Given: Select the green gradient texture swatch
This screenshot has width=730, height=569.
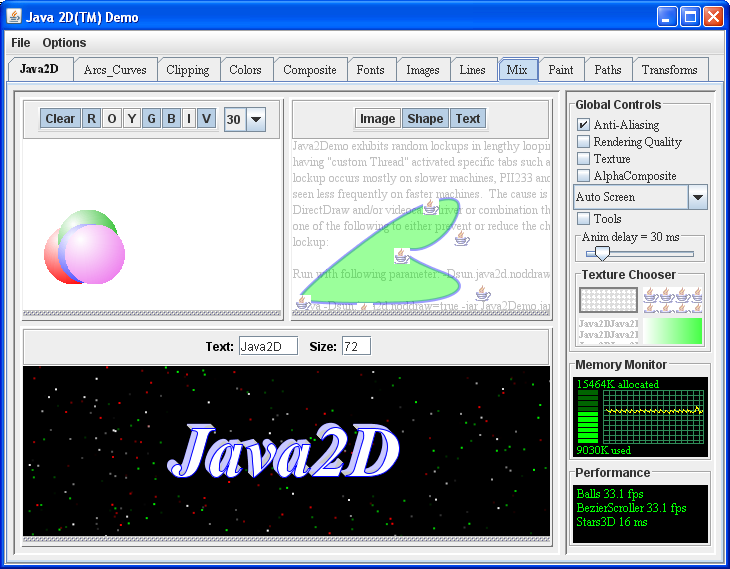Looking at the screenshot, I should [x=673, y=331].
